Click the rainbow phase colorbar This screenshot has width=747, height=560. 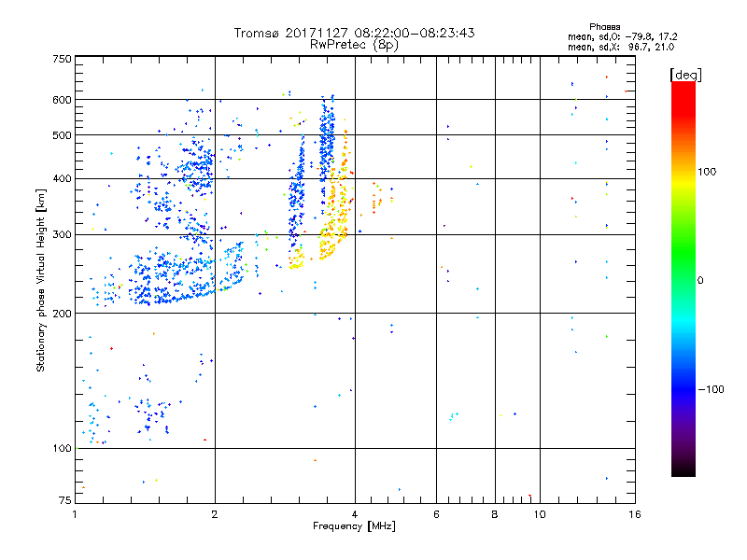pos(684,279)
